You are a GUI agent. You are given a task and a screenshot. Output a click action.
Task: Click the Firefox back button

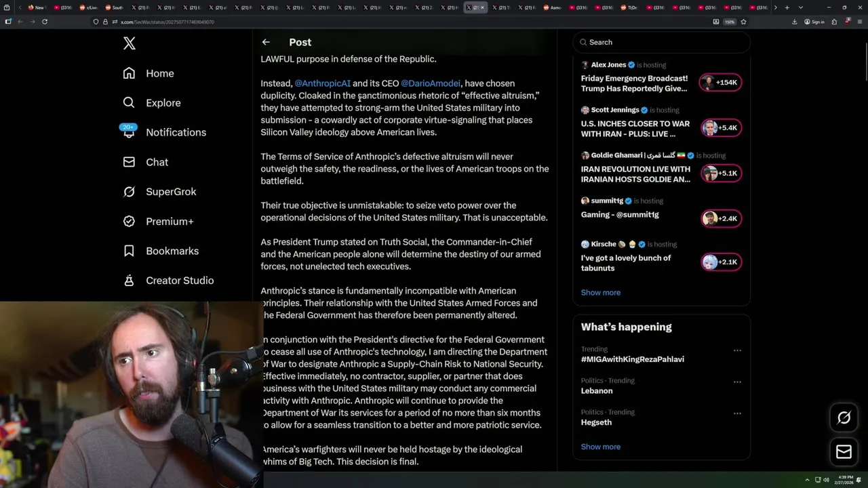point(20,22)
